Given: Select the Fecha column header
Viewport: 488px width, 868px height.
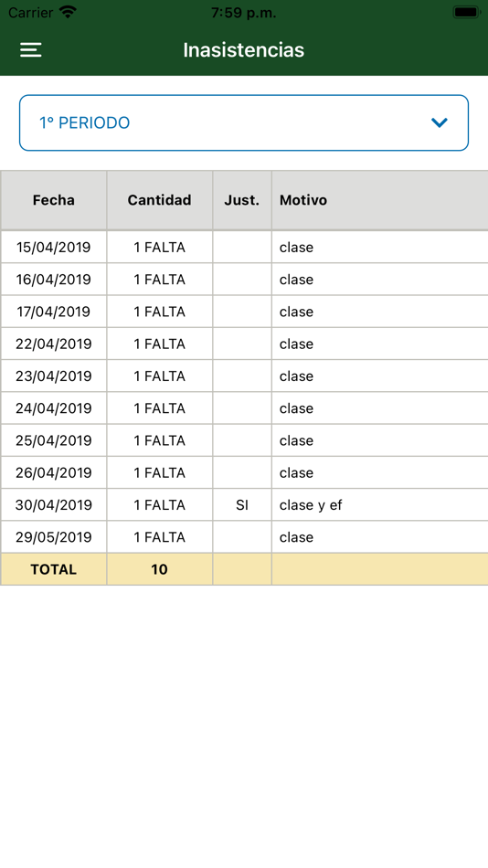Looking at the screenshot, I should point(54,200).
